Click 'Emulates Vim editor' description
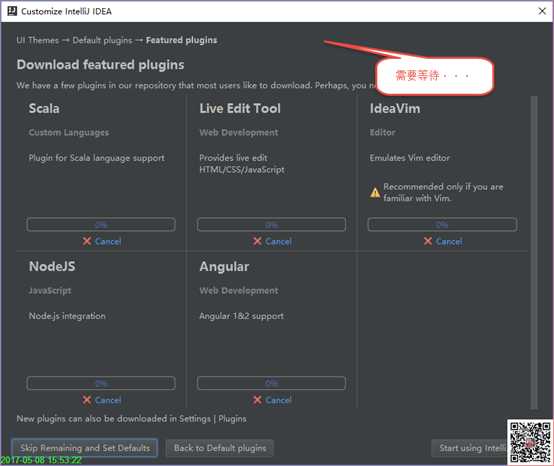554x466 pixels. [409, 158]
